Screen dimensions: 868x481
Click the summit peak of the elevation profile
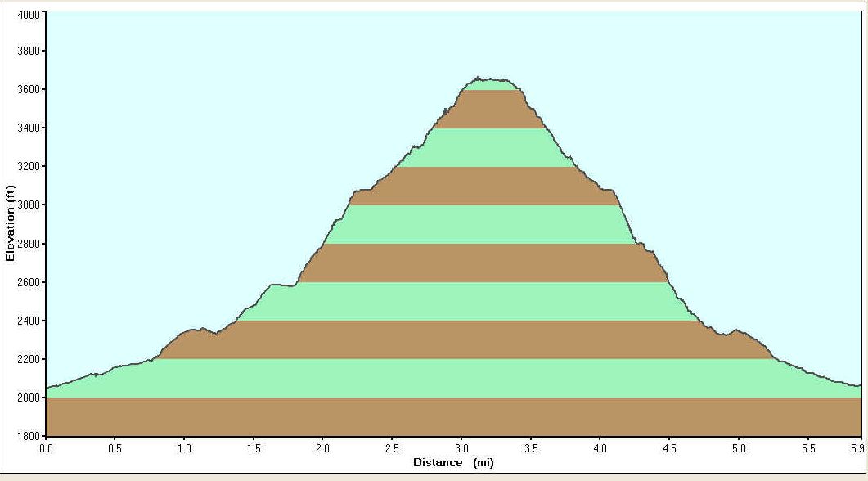click(479, 79)
